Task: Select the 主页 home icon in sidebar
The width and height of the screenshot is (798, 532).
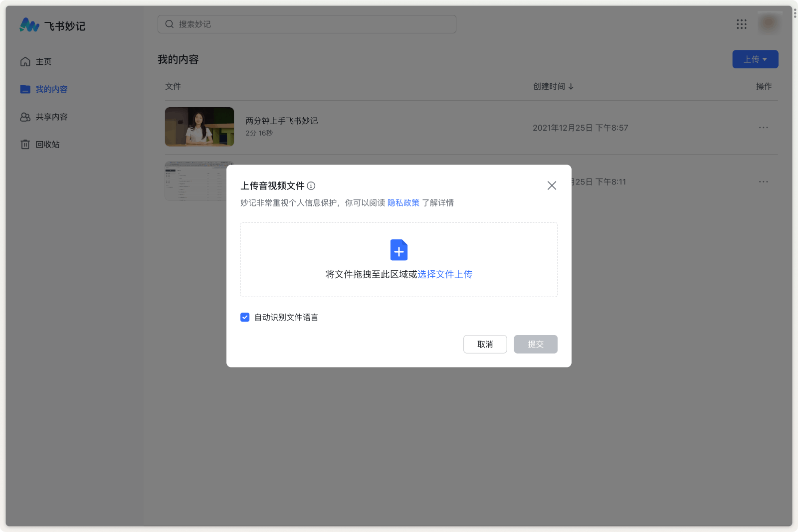Action: (25, 61)
